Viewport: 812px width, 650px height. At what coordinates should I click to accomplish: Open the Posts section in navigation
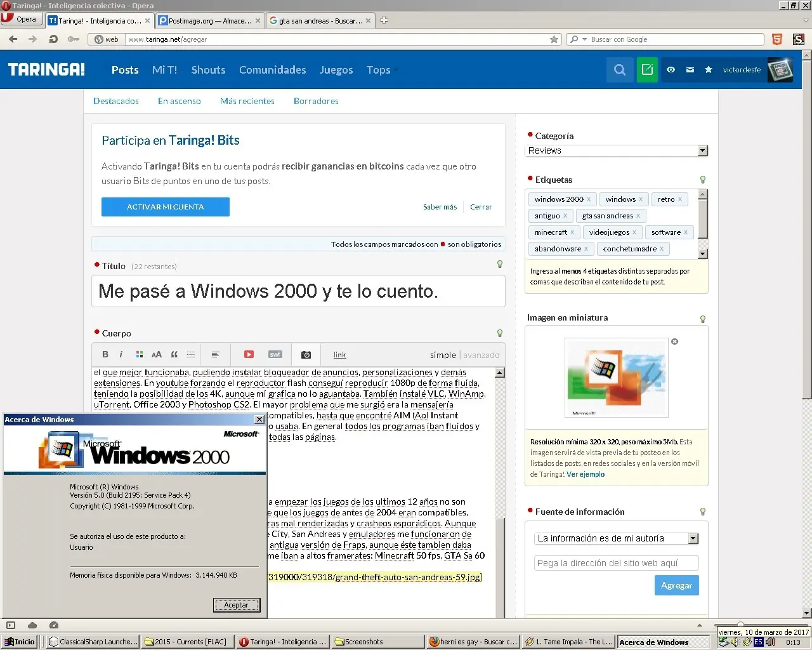(125, 70)
